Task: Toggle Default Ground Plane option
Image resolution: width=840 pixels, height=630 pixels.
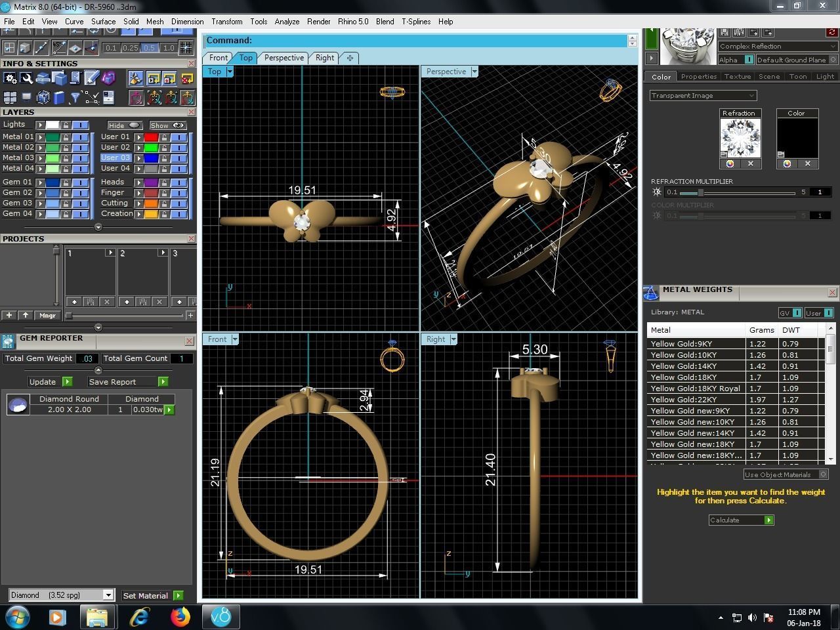Action: (x=833, y=60)
